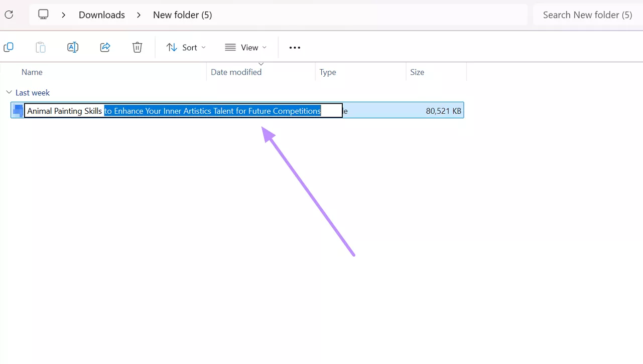This screenshot has height=364, width=643.
Task: Navigate to Downloads in the breadcrumb
Action: pos(101,15)
